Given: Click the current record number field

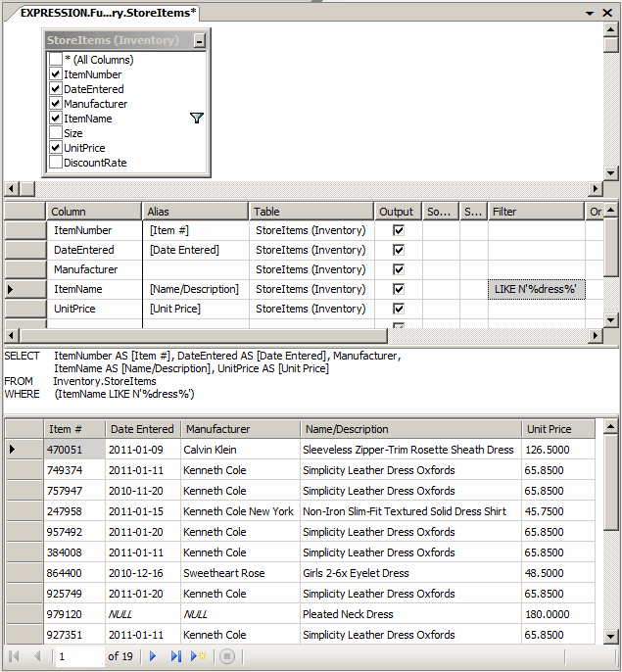Looking at the screenshot, I should click(x=79, y=656).
